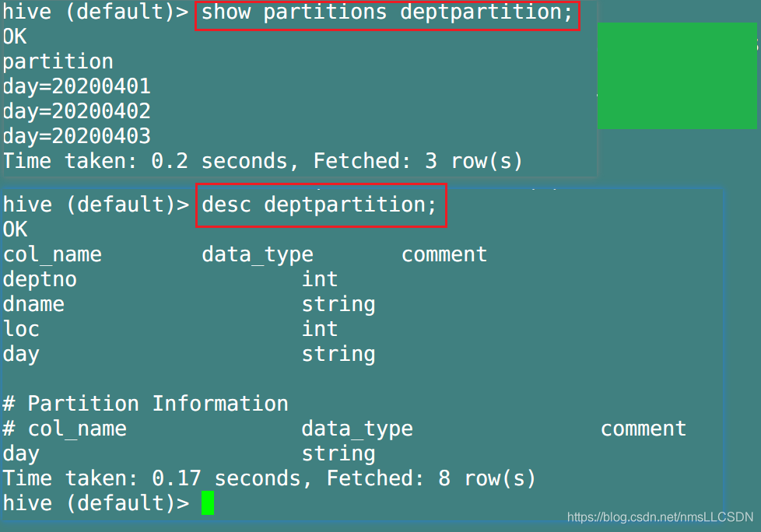Click the 'deptno' column name
The height and width of the screenshot is (532, 761).
tap(40, 280)
